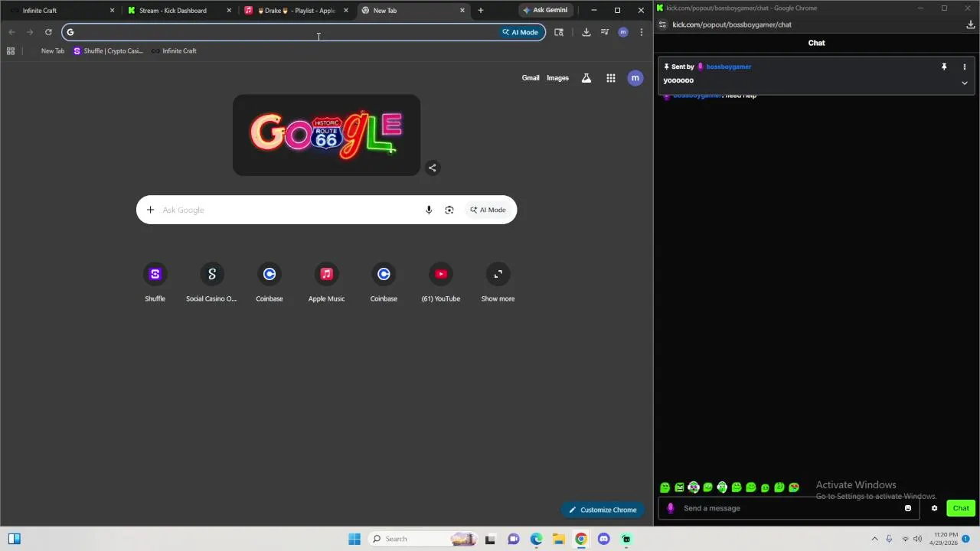Open the YouTube shortcut tile

441,282
